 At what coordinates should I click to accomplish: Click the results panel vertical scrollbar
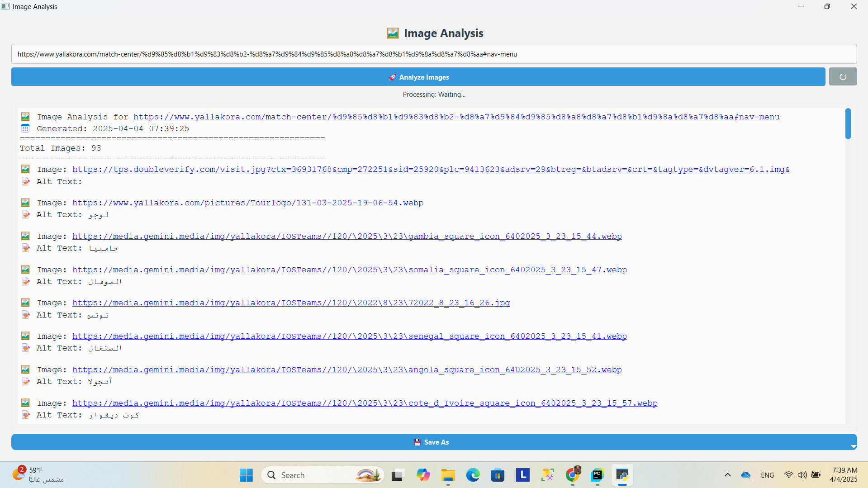pos(848,123)
